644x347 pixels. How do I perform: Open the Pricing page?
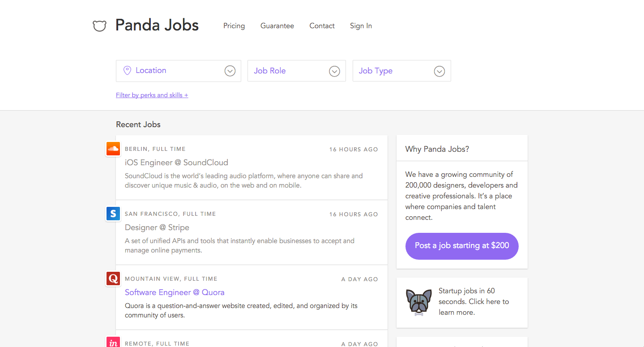234,26
